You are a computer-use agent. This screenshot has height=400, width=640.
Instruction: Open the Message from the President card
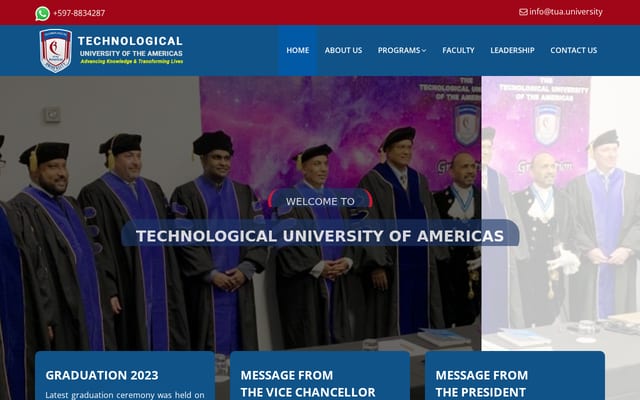[x=515, y=376]
